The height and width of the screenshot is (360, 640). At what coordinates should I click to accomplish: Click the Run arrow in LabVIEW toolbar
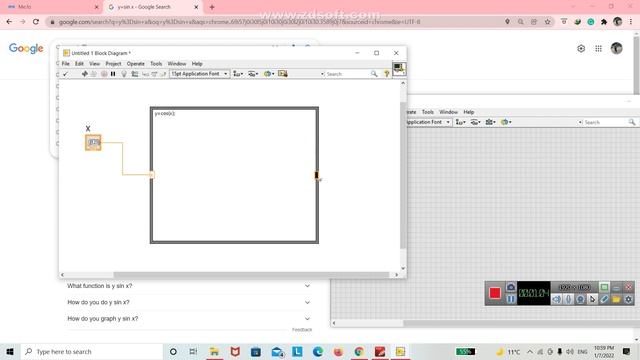[x=84, y=74]
